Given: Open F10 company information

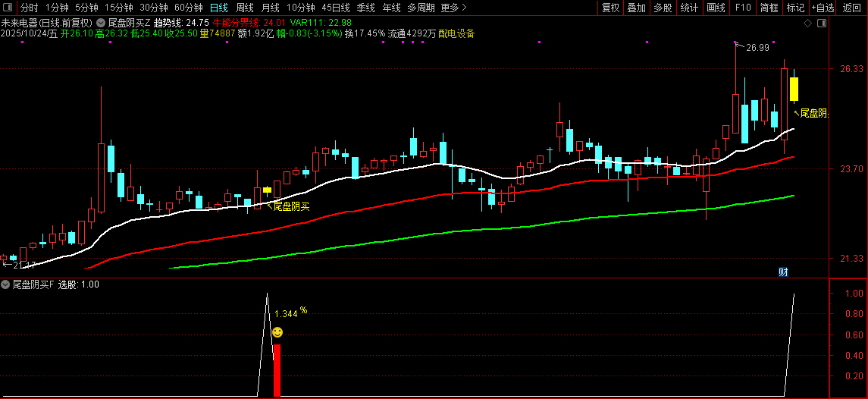Looking at the screenshot, I should pos(743,8).
